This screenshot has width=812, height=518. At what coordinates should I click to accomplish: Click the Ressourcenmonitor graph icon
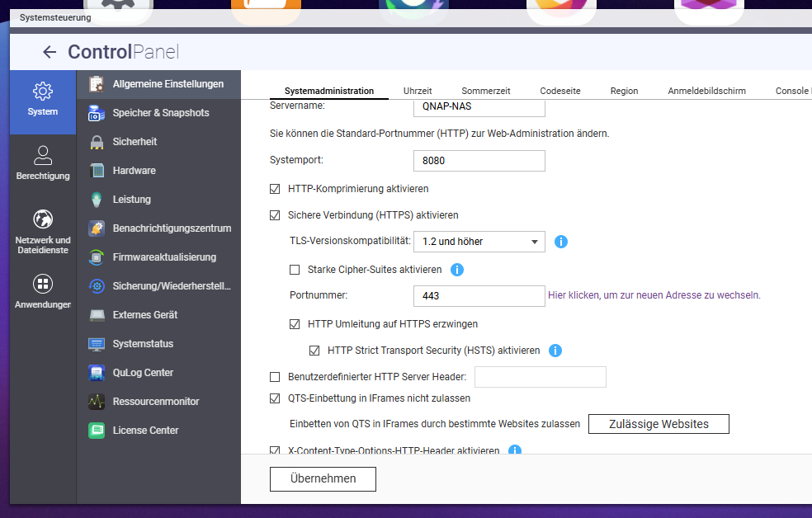click(97, 402)
